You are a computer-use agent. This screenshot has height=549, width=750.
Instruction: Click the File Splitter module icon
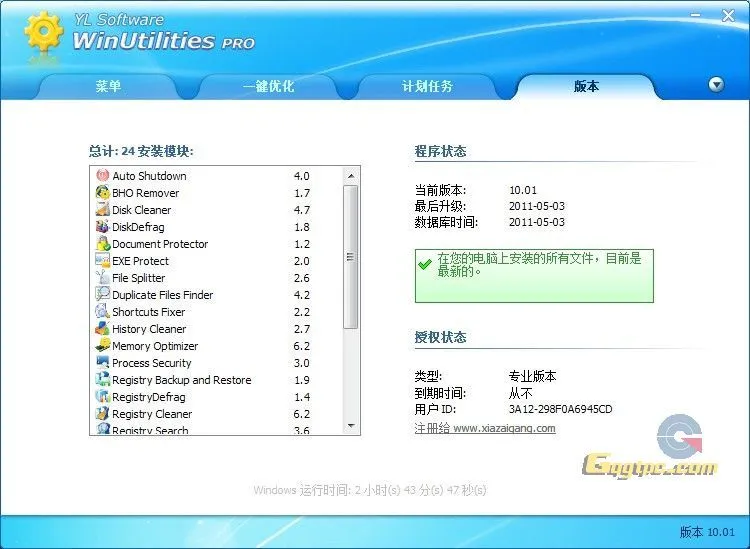[102, 277]
